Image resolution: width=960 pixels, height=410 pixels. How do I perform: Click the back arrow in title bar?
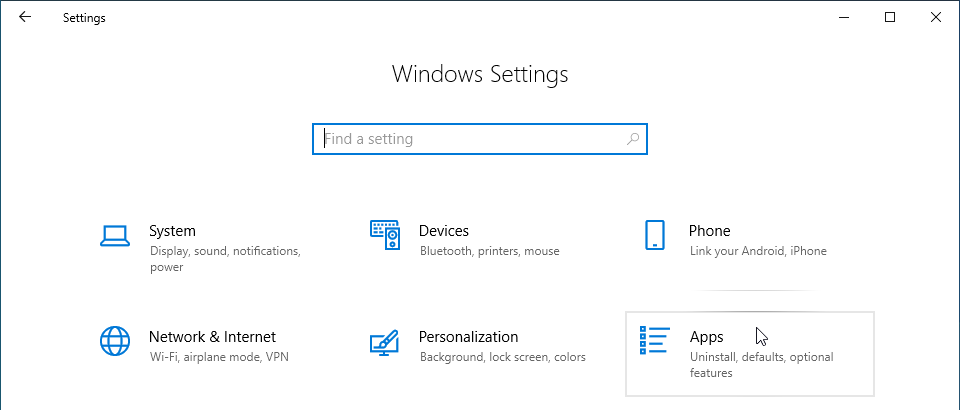click(x=24, y=17)
